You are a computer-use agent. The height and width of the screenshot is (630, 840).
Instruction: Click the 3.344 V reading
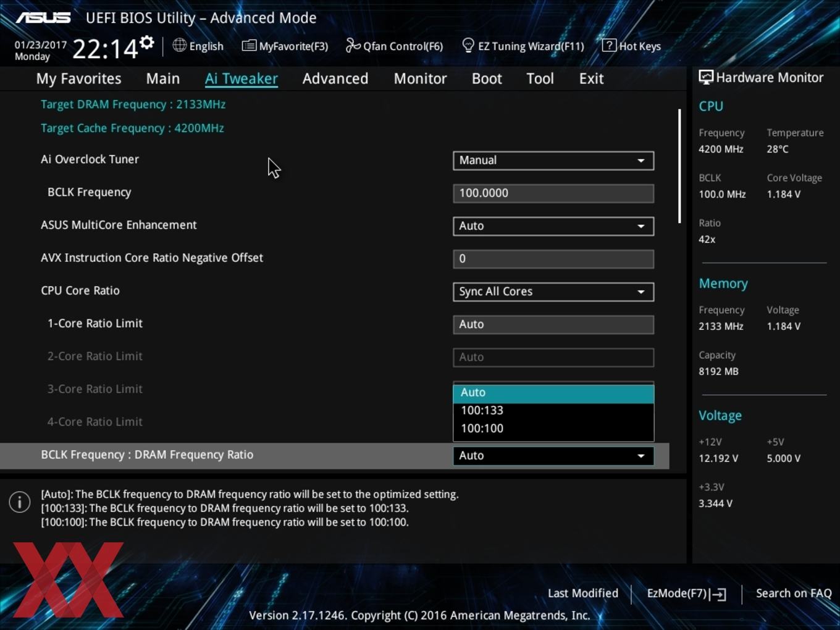coord(715,503)
